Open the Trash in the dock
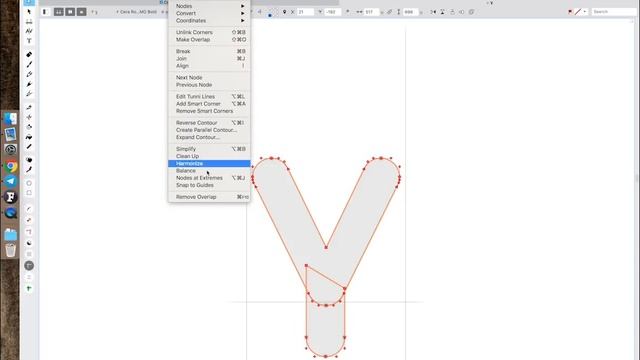The image size is (640, 360). [x=11, y=250]
